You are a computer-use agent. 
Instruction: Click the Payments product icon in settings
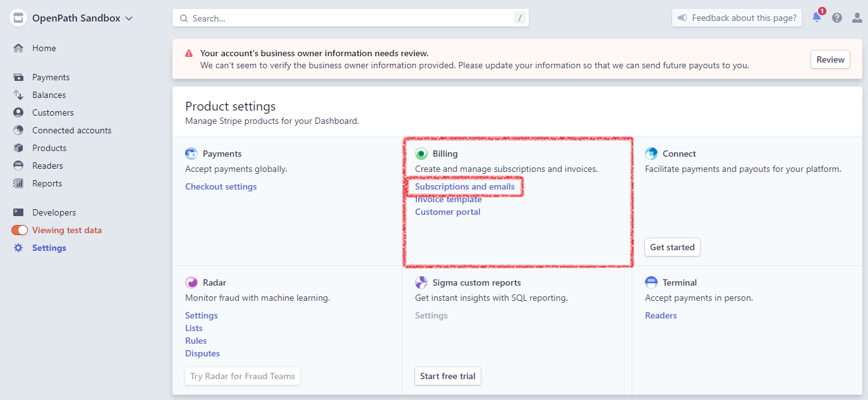pos(191,154)
